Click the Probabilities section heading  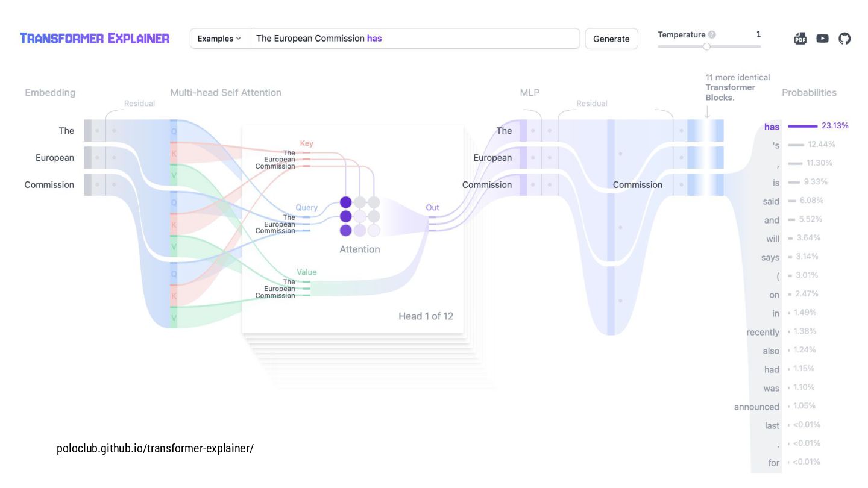(809, 93)
